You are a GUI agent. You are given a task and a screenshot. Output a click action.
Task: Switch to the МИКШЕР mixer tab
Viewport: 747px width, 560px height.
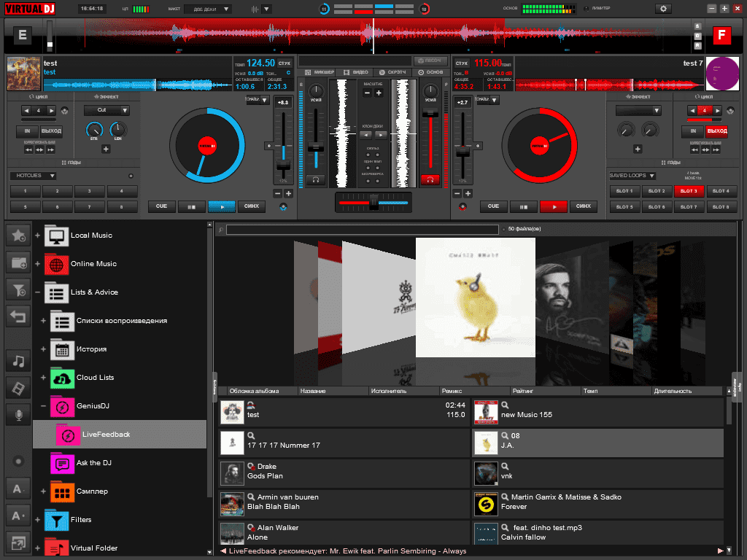tap(320, 72)
